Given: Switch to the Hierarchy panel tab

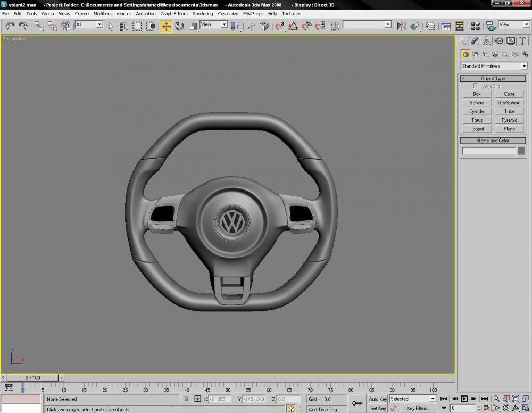Looking at the screenshot, I should 487,41.
